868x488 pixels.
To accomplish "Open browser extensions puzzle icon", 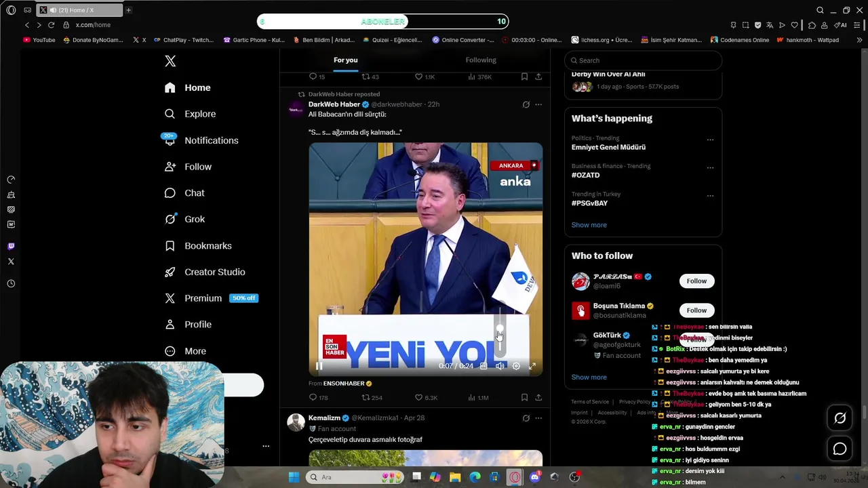I will pos(812,25).
